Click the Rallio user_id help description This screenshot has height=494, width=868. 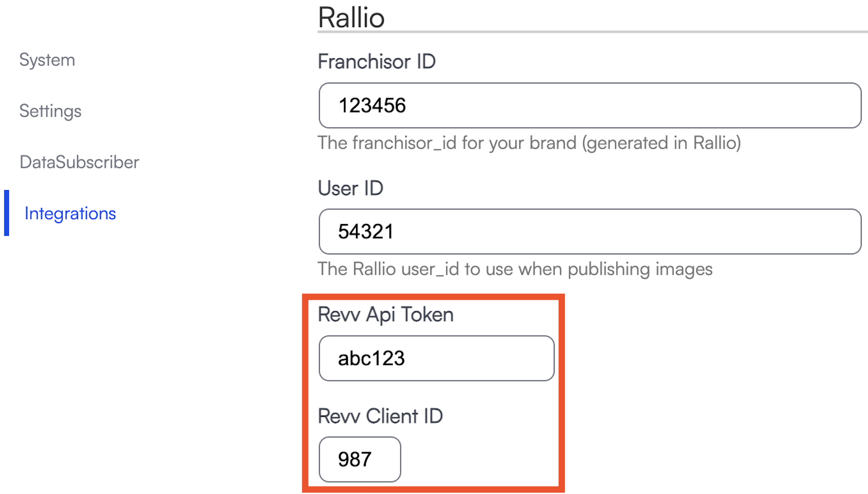coord(515,269)
